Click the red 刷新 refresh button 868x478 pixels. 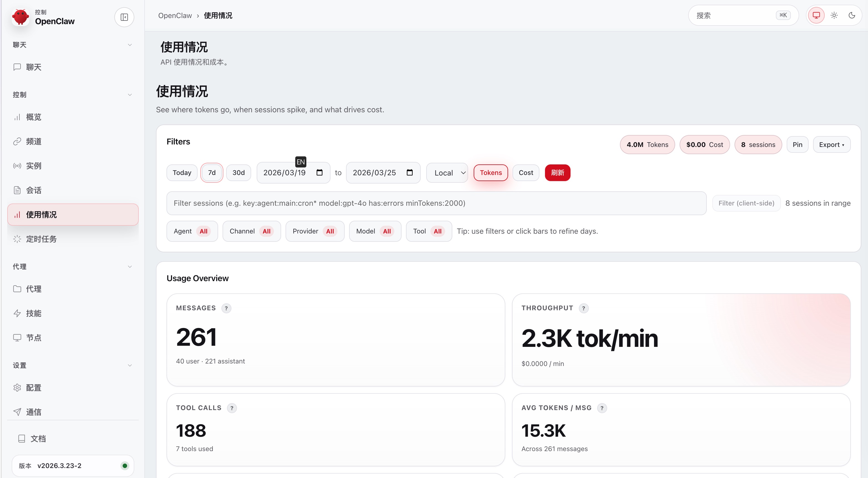tap(557, 173)
